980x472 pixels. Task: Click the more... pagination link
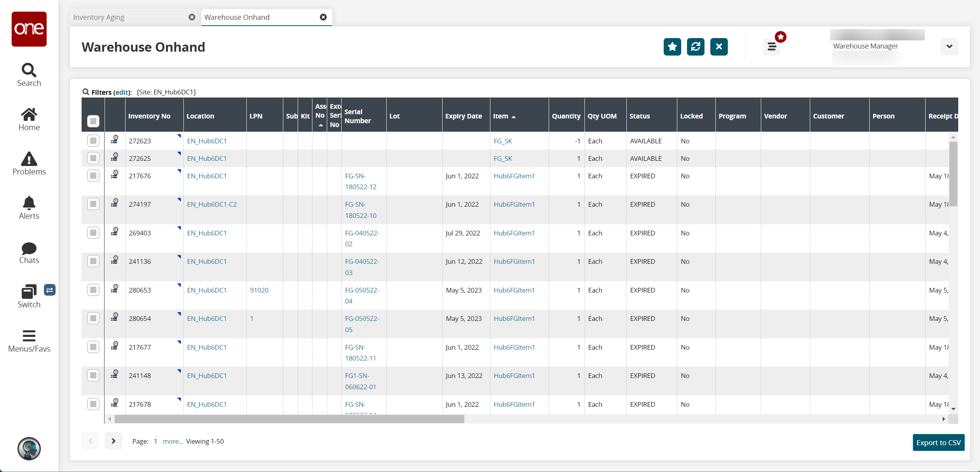click(173, 441)
